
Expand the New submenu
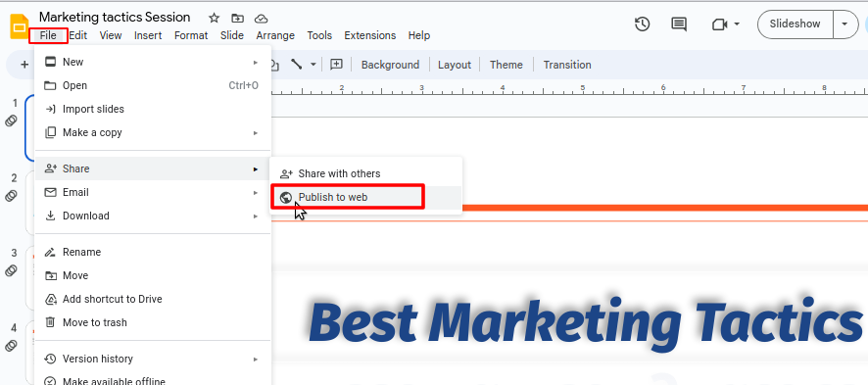coord(255,62)
